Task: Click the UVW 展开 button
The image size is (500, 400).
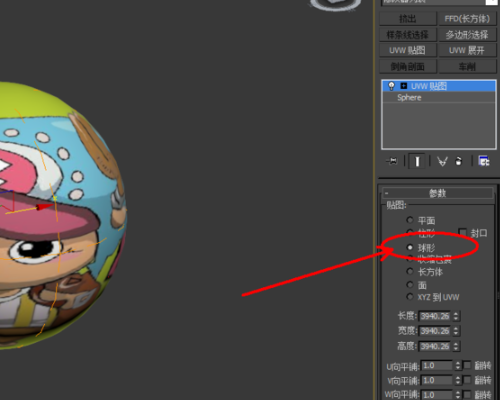Action: pos(467,51)
